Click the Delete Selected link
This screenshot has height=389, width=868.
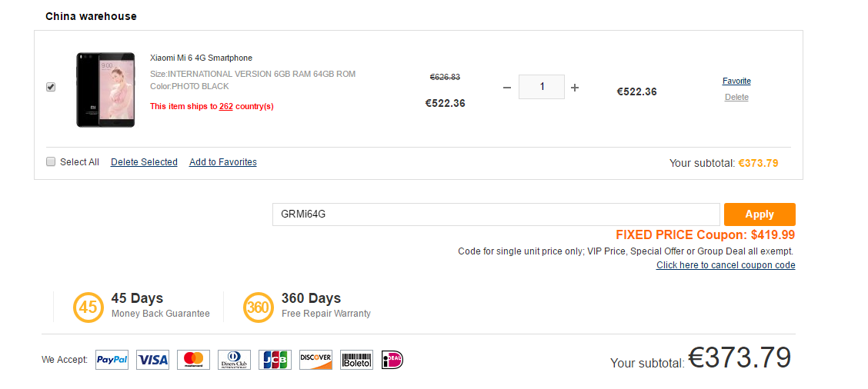[x=144, y=162]
